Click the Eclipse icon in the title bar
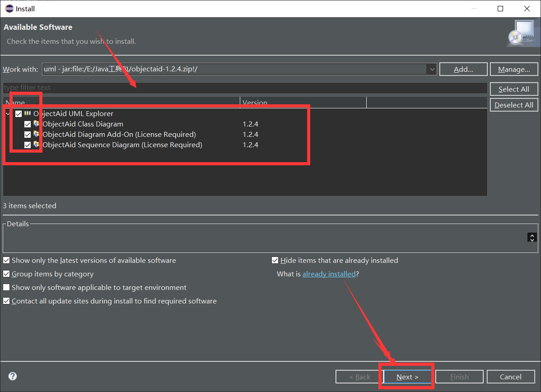The height and width of the screenshot is (392, 541). (x=9, y=8)
